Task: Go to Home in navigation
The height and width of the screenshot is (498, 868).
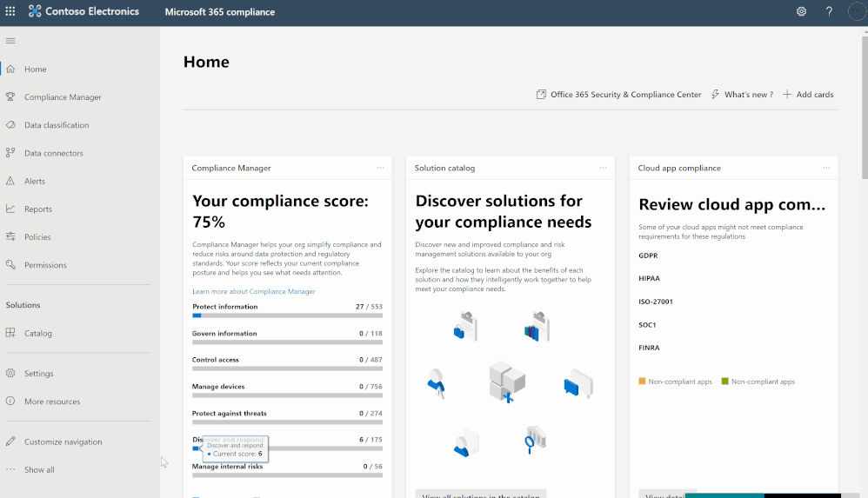Action: click(x=36, y=70)
